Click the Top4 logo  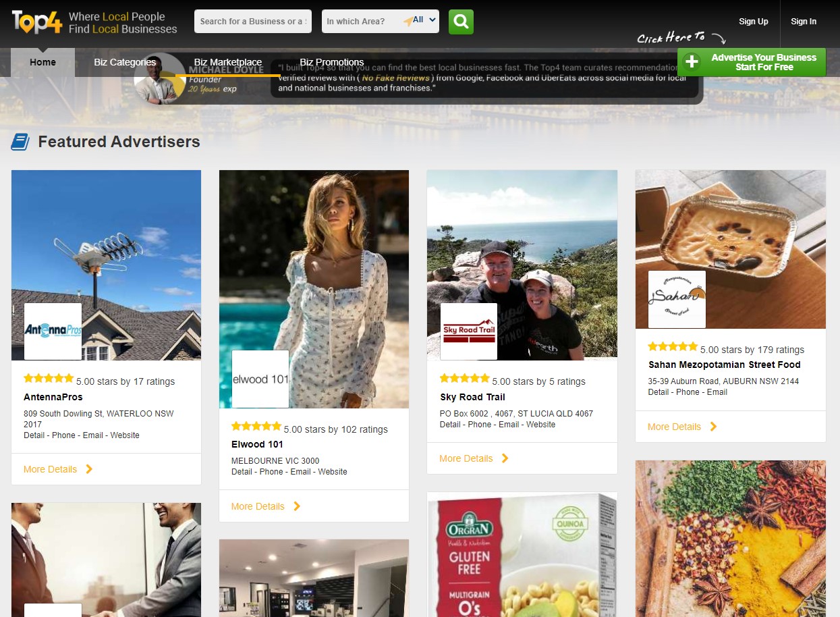tap(37, 22)
